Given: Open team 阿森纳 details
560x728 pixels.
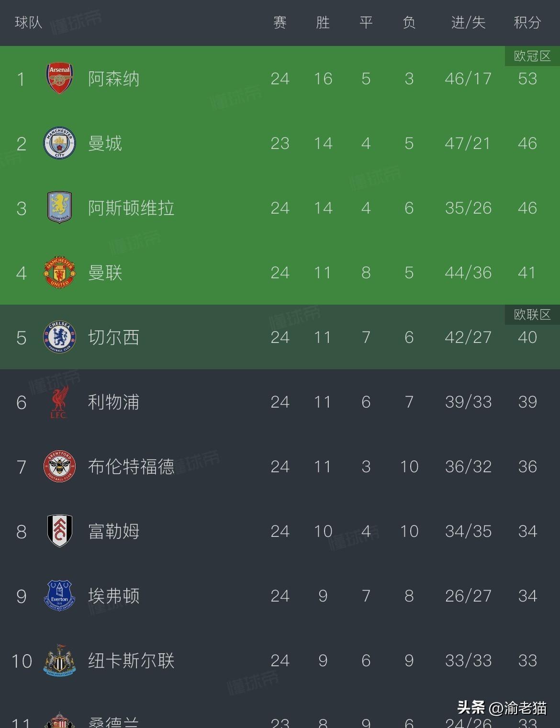Looking at the screenshot, I should [114, 79].
